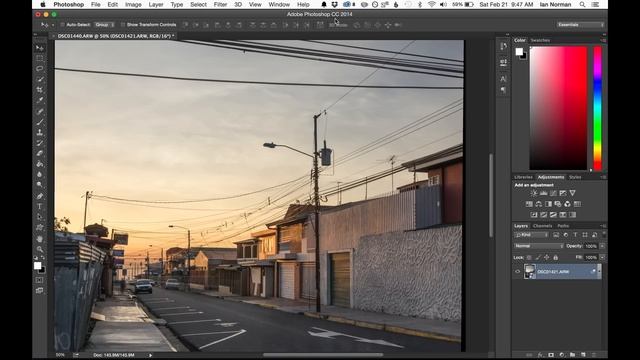The width and height of the screenshot is (640, 360).
Task: Toggle pixel layer filter
Action: [x=556, y=235]
